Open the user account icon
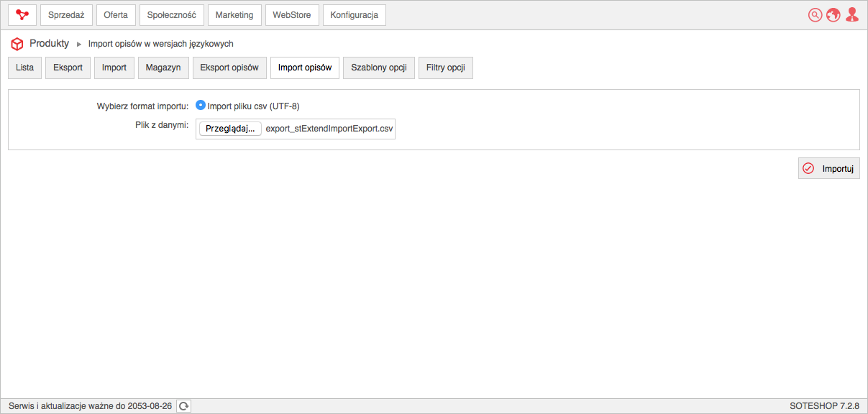The image size is (868, 414). pyautogui.click(x=852, y=15)
